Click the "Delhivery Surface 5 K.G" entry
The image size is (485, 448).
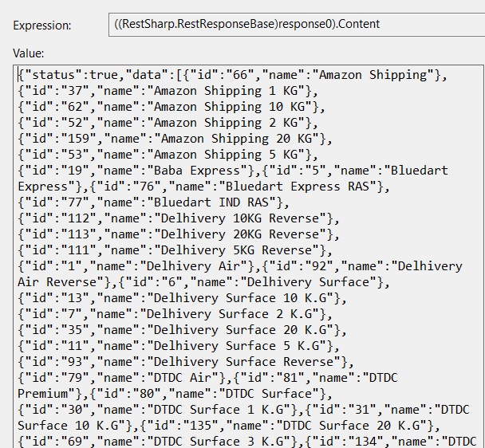click(179, 346)
